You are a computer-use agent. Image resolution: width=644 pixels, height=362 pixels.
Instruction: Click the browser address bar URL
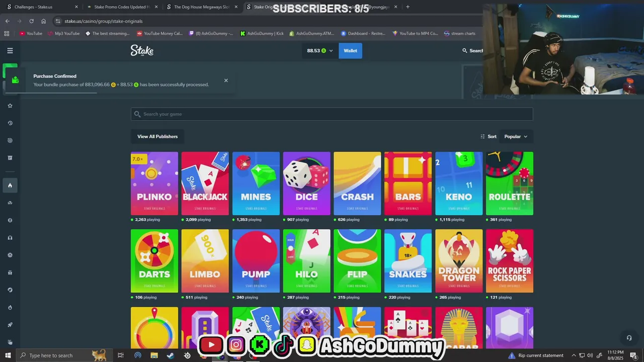point(103,21)
